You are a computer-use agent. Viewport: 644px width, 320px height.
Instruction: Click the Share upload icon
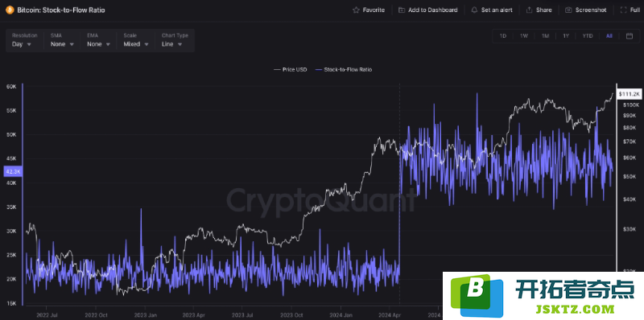coord(530,10)
